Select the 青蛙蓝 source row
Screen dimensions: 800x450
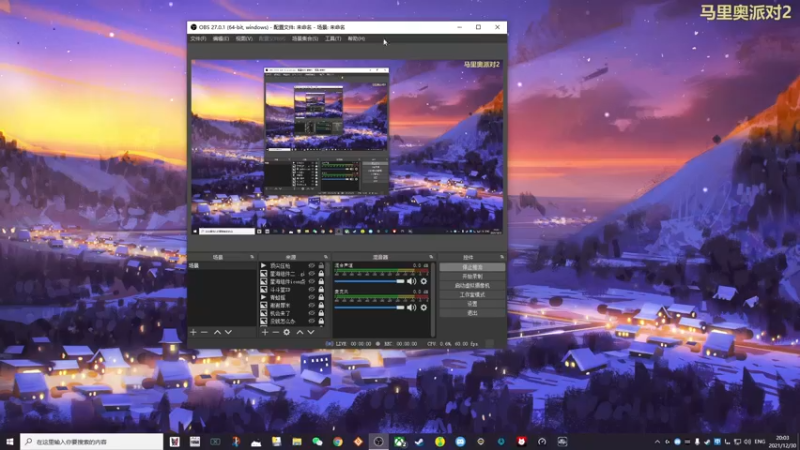[292, 297]
